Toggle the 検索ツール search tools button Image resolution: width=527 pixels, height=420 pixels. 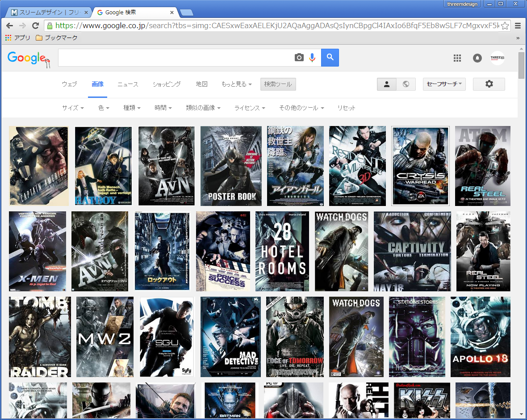(278, 84)
